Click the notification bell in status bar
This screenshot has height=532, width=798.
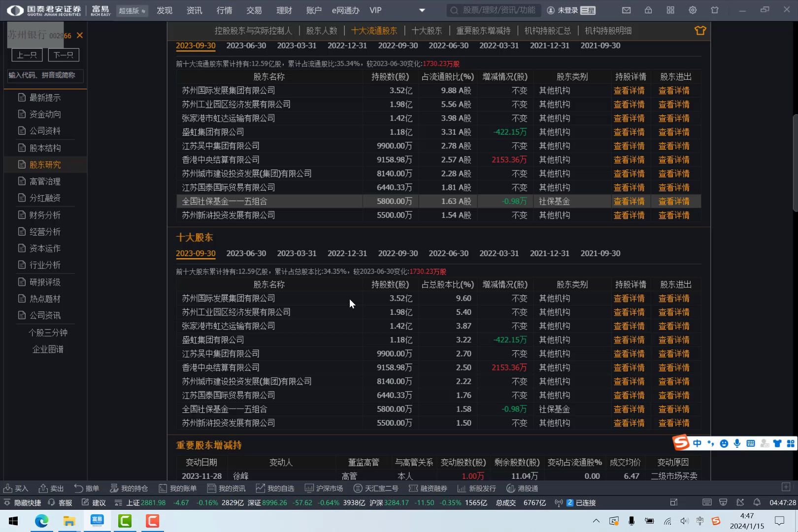pos(757,502)
